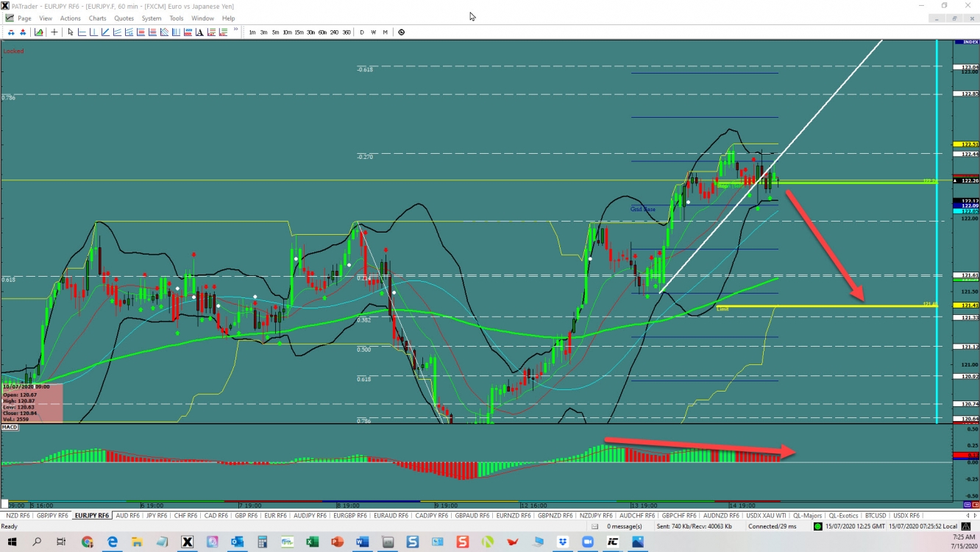The image size is (980, 552).
Task: Click the yellow 121.41 limit price label
Action: click(x=965, y=305)
